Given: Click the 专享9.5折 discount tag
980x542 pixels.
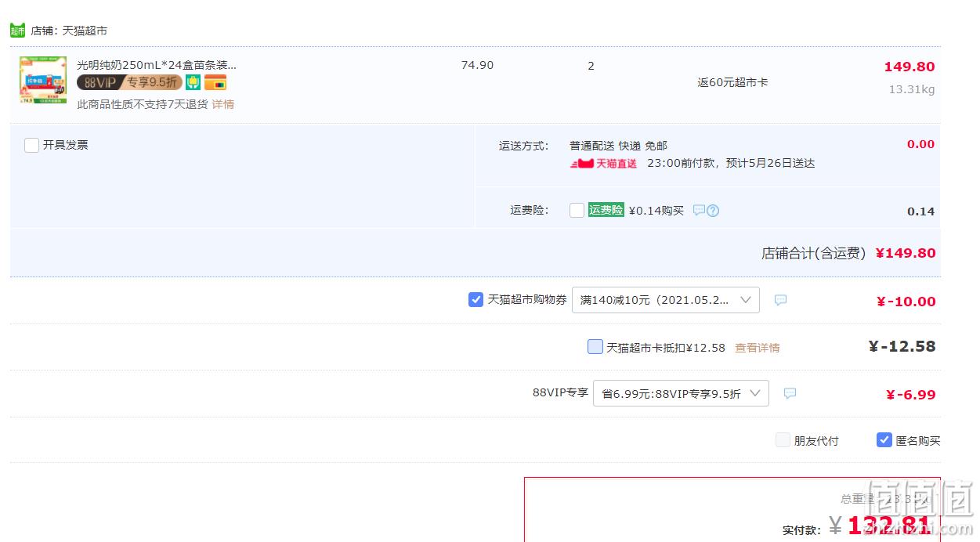Looking at the screenshot, I should pos(152,82).
